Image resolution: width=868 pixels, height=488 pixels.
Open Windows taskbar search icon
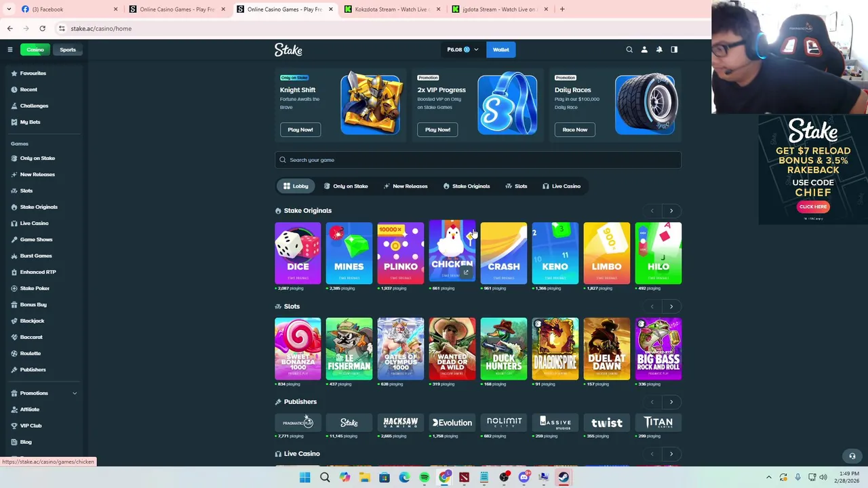click(325, 478)
